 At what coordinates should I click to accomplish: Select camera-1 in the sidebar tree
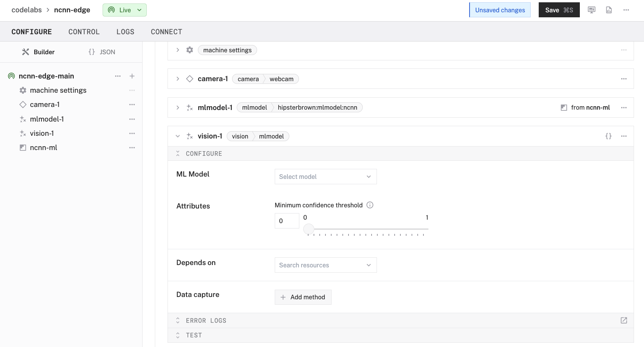[x=45, y=105]
